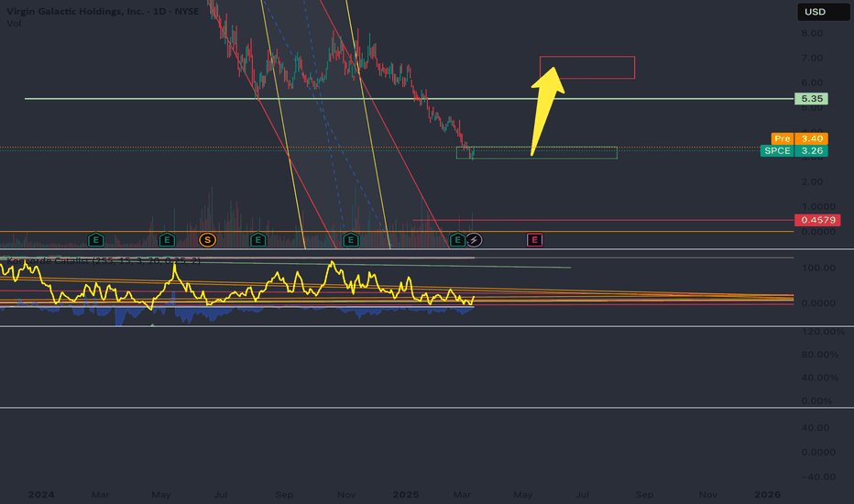Open the earnings marker from late February 2025
Image resolution: width=854 pixels, height=504 pixels.
(x=457, y=240)
